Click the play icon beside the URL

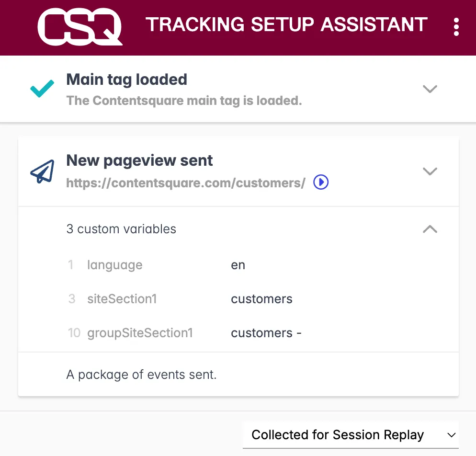(x=321, y=182)
